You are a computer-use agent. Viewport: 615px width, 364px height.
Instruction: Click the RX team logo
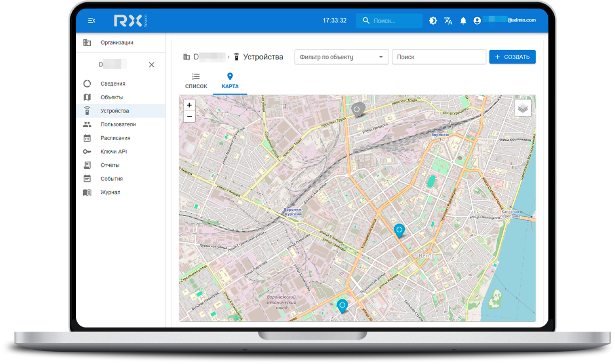131,21
